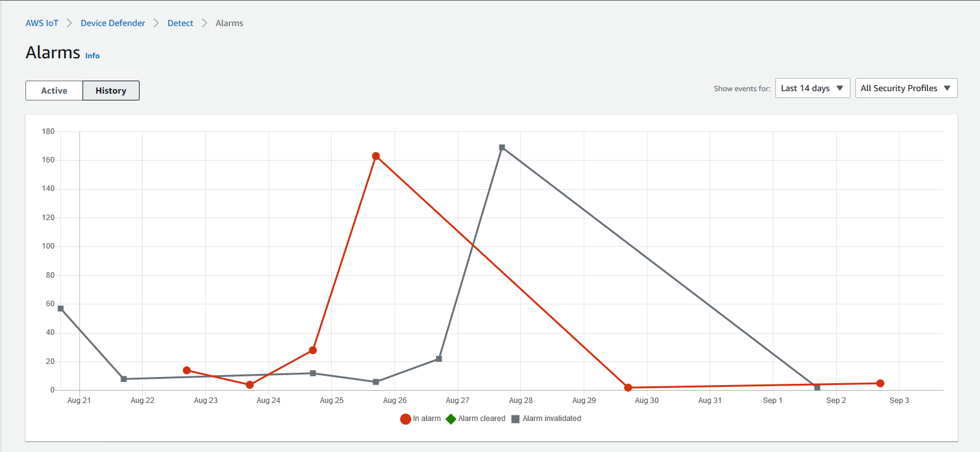Click the Alarm invalidated peak near Aug 28

[502, 147]
